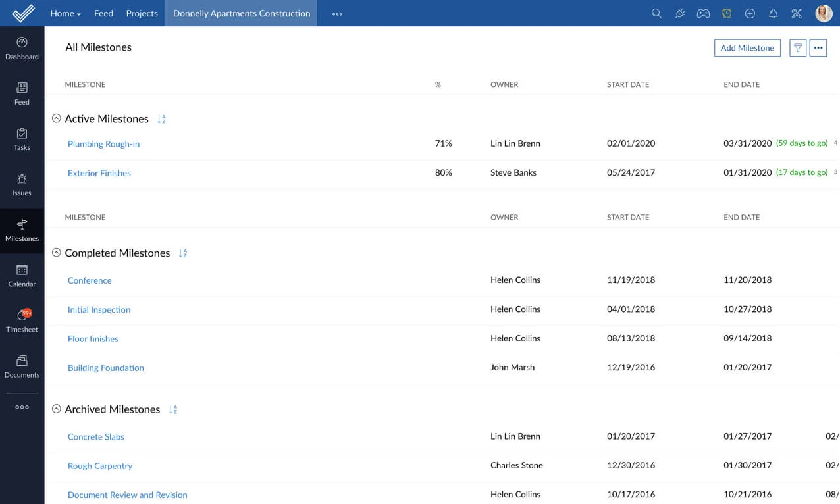Viewport: 840px width, 504px height.
Task: Switch to the Projects tab
Action: [x=142, y=13]
